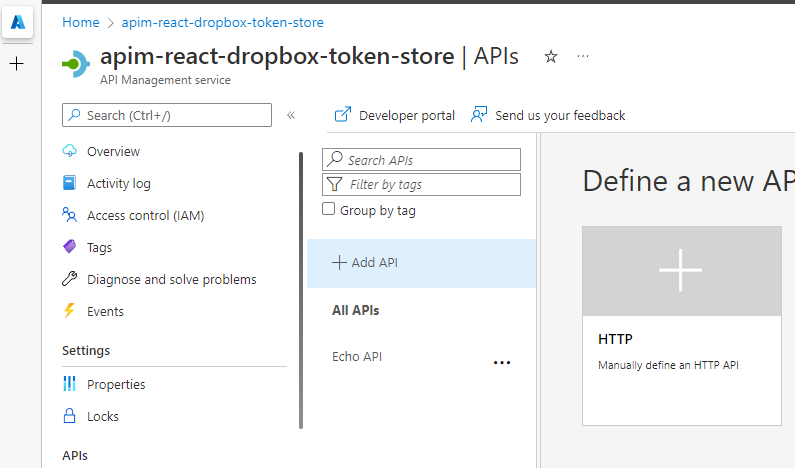This screenshot has height=468, width=795.
Task: Open Tags menu item
Action: [x=99, y=247]
